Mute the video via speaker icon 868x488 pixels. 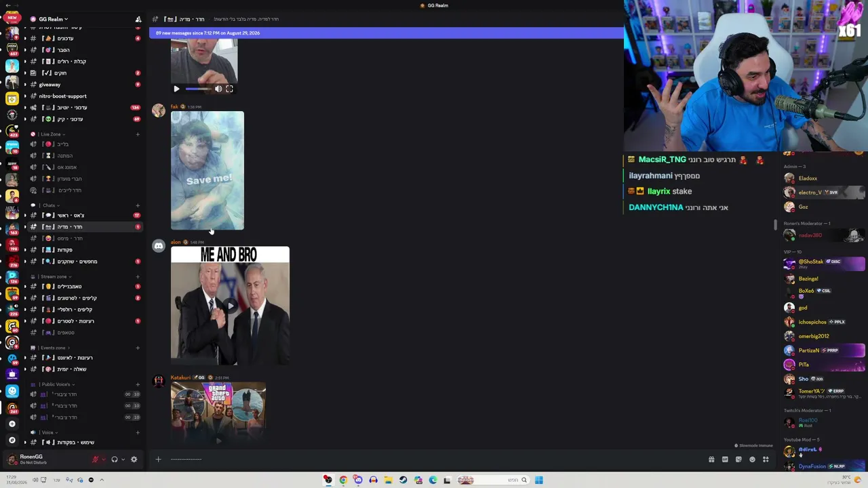pyautogui.click(x=218, y=89)
